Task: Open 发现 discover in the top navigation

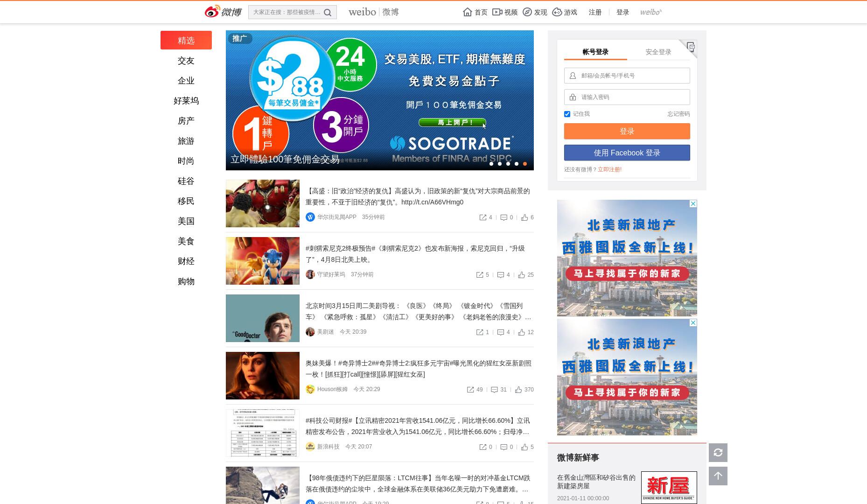Action: point(535,12)
